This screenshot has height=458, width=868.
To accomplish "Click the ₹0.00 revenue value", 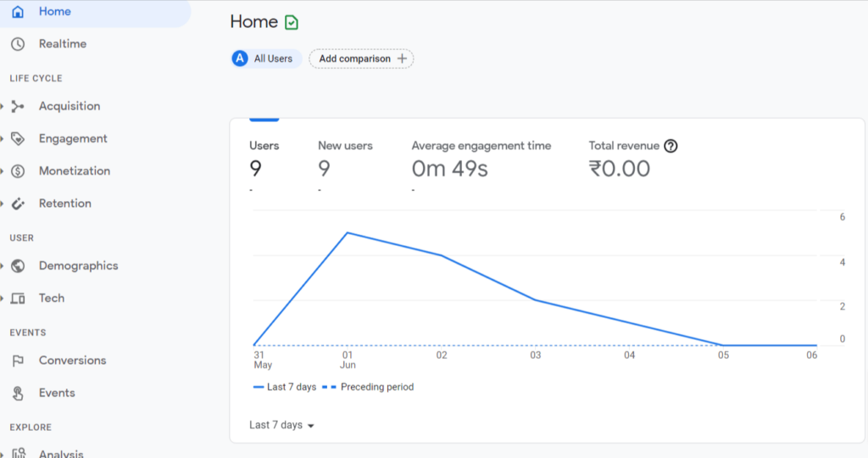I will [620, 169].
